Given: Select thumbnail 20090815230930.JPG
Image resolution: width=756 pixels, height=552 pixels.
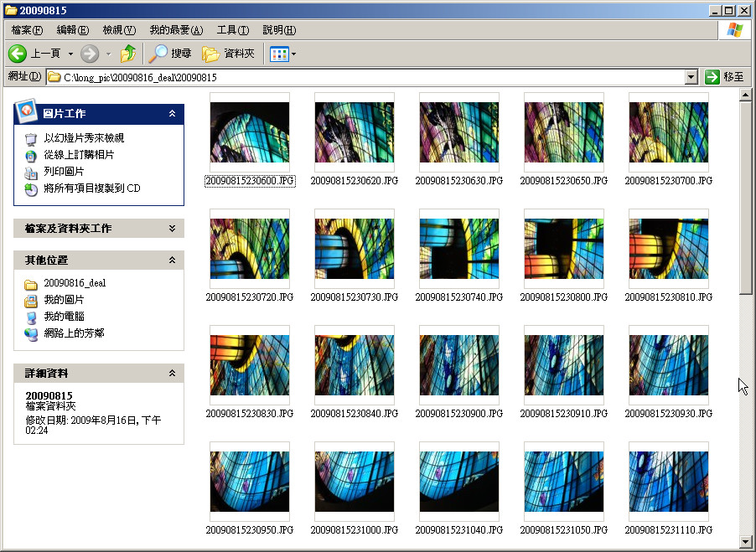Looking at the screenshot, I should 669,365.
